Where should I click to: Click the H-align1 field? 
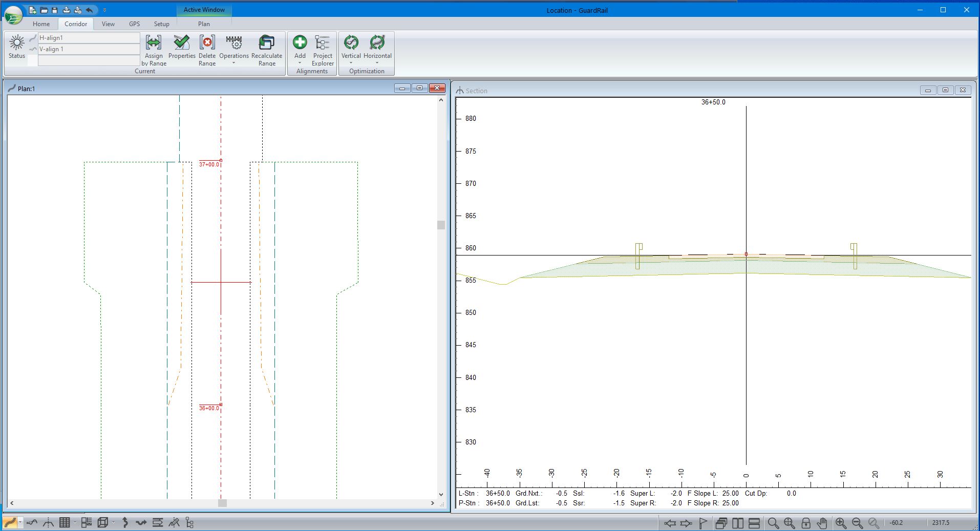(x=89, y=38)
